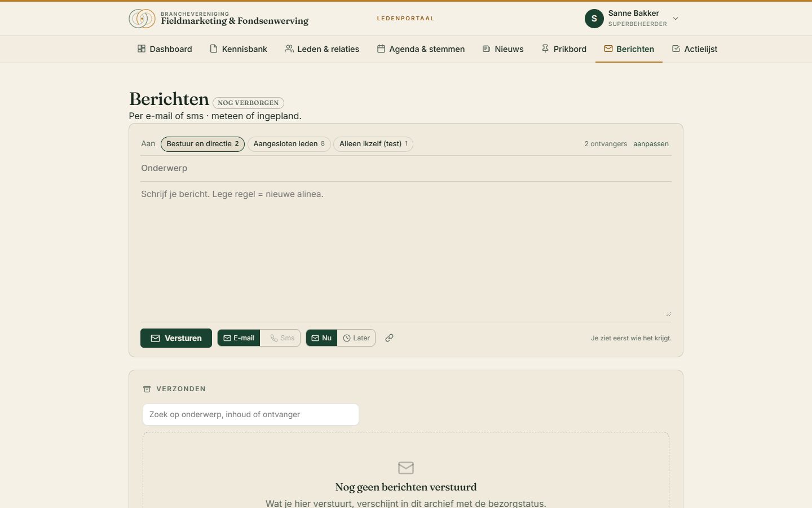
Task: Click the NOG VERBORGEN badge
Action: (248, 103)
